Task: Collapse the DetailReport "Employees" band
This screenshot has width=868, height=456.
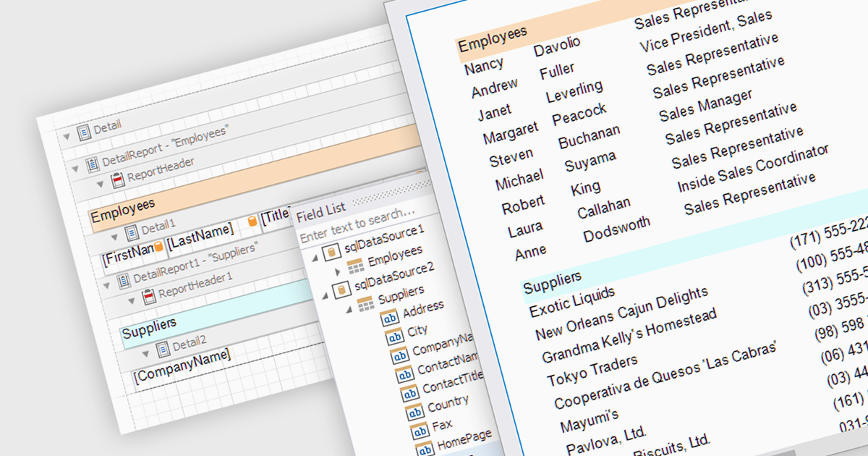Action: tap(75, 169)
